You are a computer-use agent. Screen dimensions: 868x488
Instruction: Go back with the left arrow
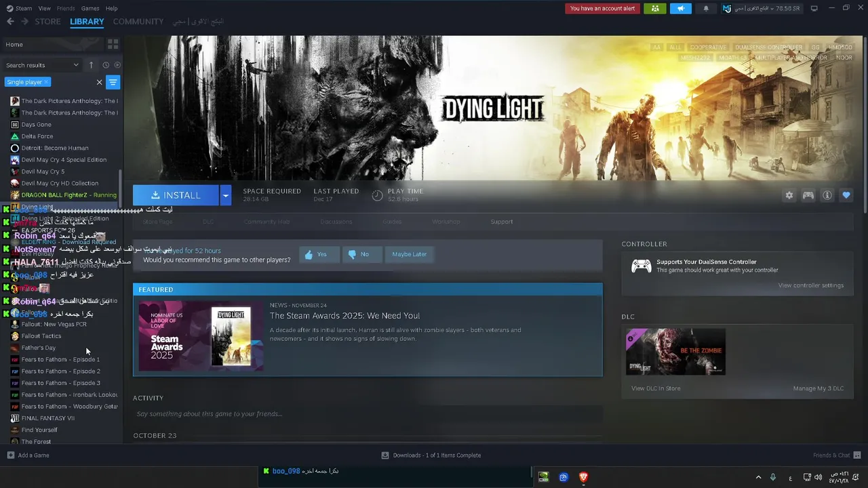(x=10, y=22)
